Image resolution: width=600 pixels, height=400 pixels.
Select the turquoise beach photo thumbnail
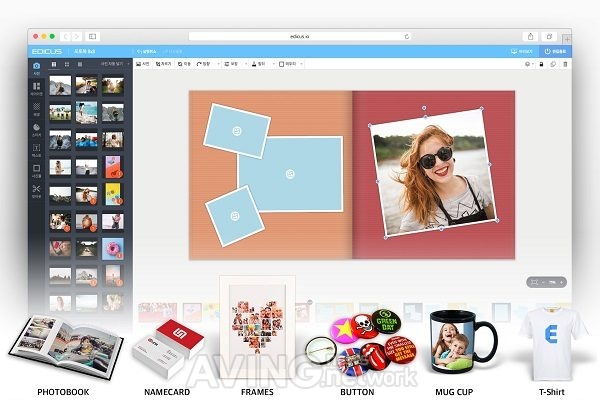click(86, 113)
